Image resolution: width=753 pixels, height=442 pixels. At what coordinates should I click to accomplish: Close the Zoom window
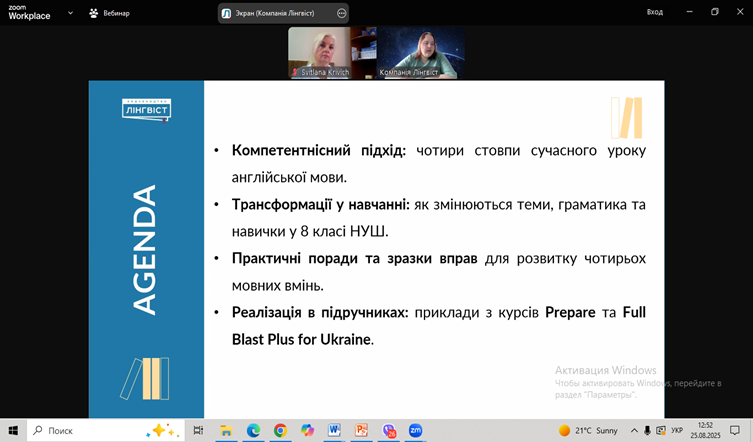click(740, 12)
